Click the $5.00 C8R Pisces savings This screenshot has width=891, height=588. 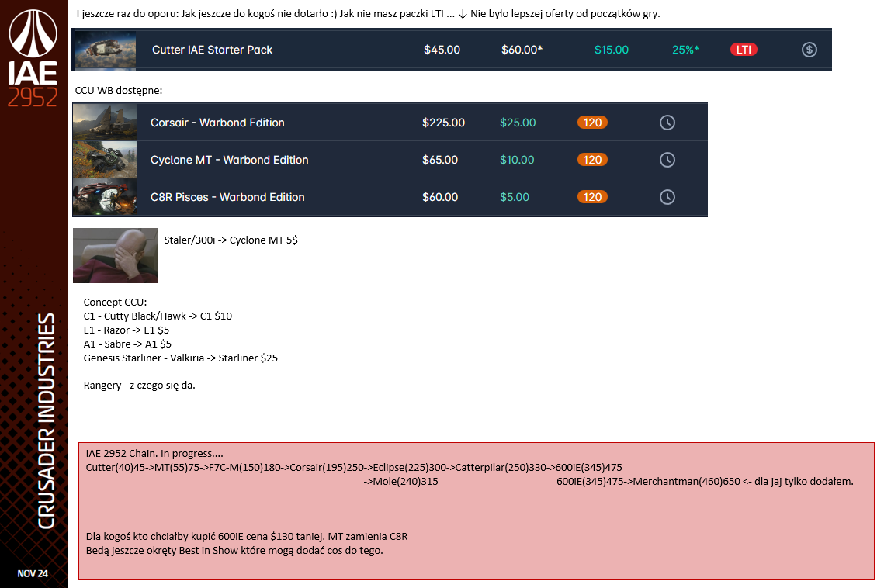(x=515, y=197)
